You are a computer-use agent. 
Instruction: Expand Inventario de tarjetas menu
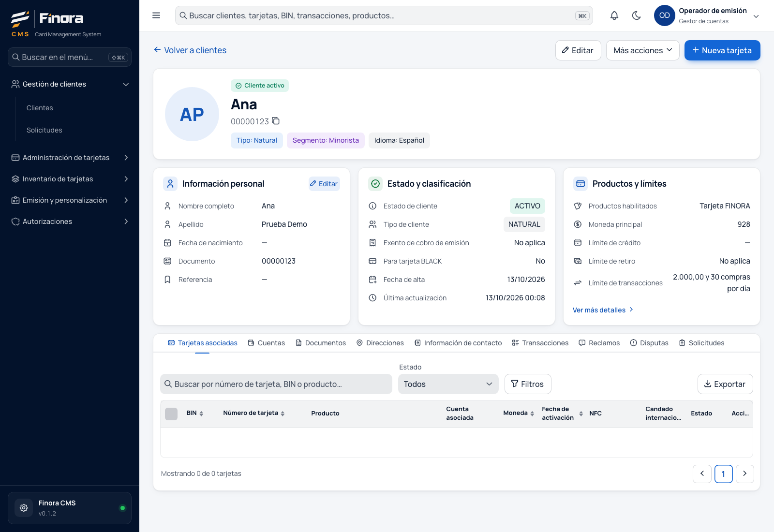click(70, 179)
